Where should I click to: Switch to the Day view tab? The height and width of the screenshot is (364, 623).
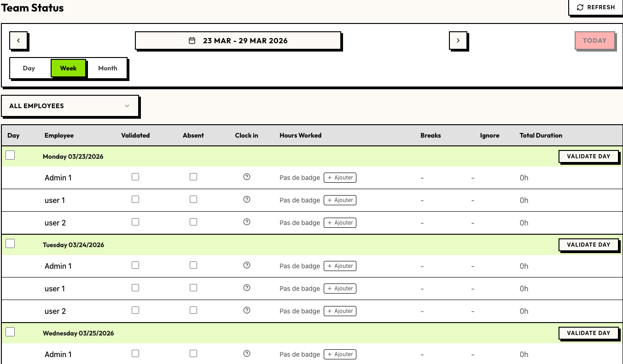(x=29, y=68)
